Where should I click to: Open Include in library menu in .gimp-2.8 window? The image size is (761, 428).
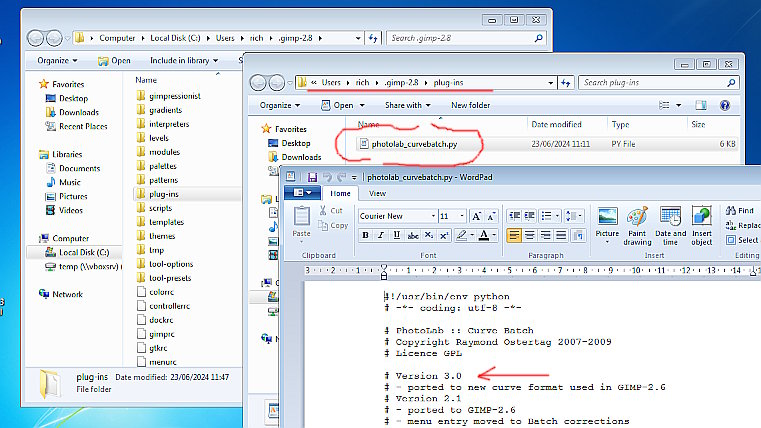coord(184,60)
